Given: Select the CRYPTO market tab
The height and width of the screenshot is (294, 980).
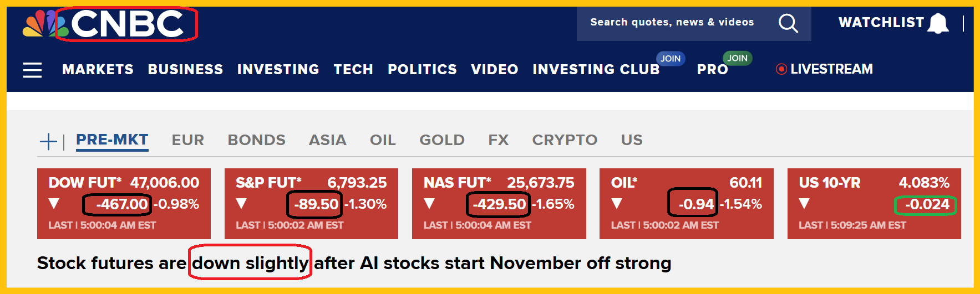Looking at the screenshot, I should pyautogui.click(x=565, y=140).
